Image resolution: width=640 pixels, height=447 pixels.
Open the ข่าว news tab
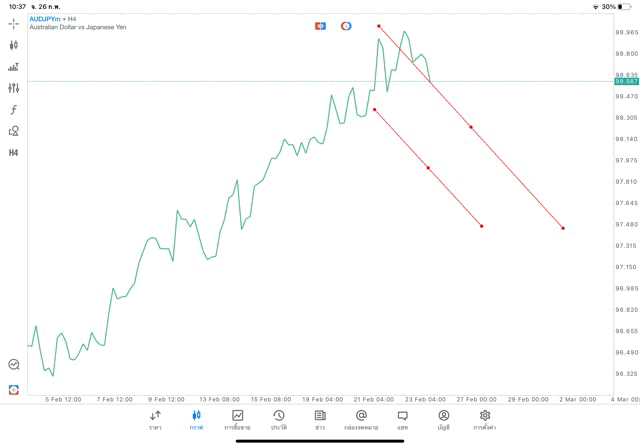click(320, 419)
